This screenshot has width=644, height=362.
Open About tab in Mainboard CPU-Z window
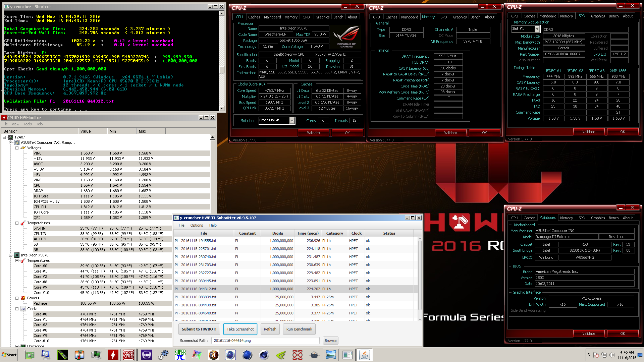628,218
